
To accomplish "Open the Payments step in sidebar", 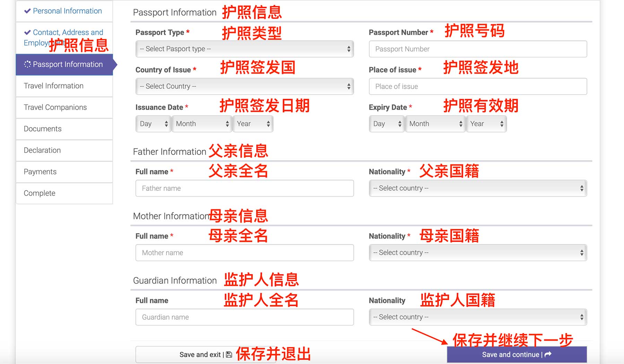I will click(x=40, y=172).
